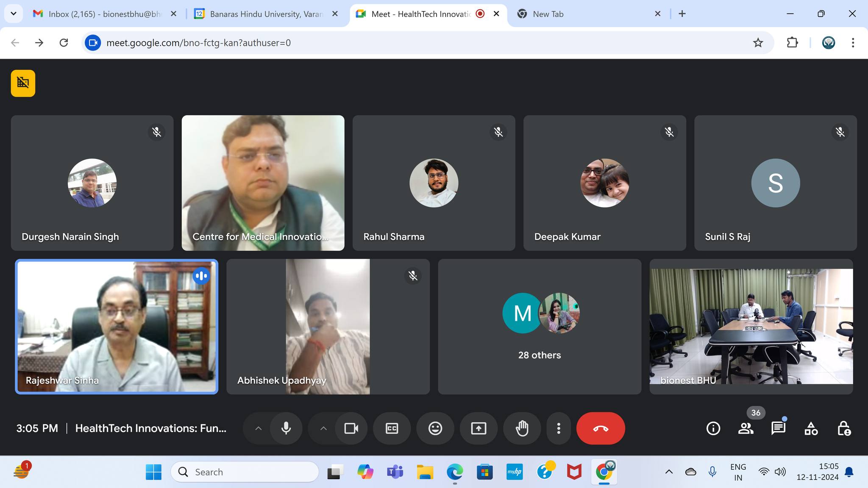Image resolution: width=868 pixels, height=488 pixels.
Task: Show the people participants list
Action: point(746,428)
